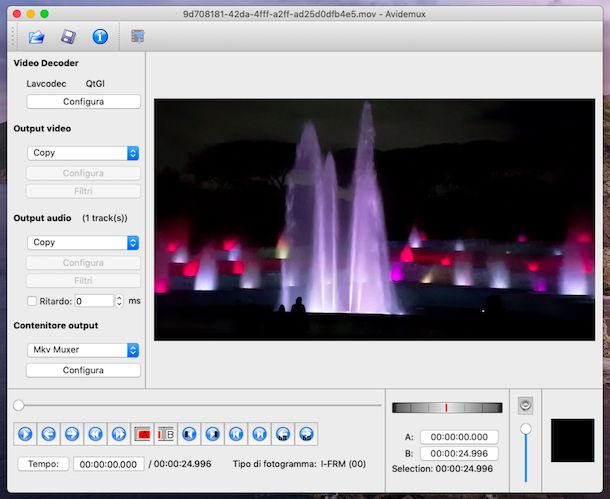Open a video file via folder icon
Viewport: 610px width, 499px height.
pos(37,37)
